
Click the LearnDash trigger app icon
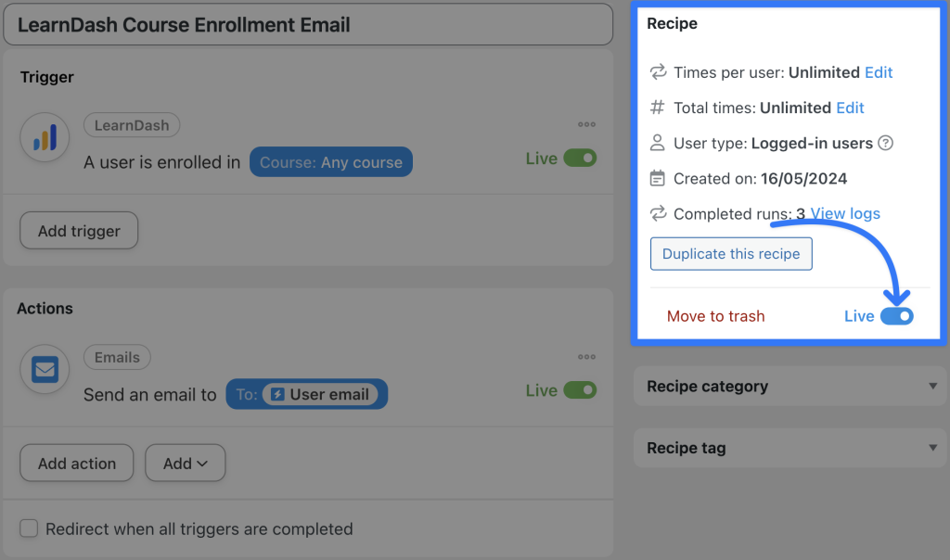coord(45,136)
